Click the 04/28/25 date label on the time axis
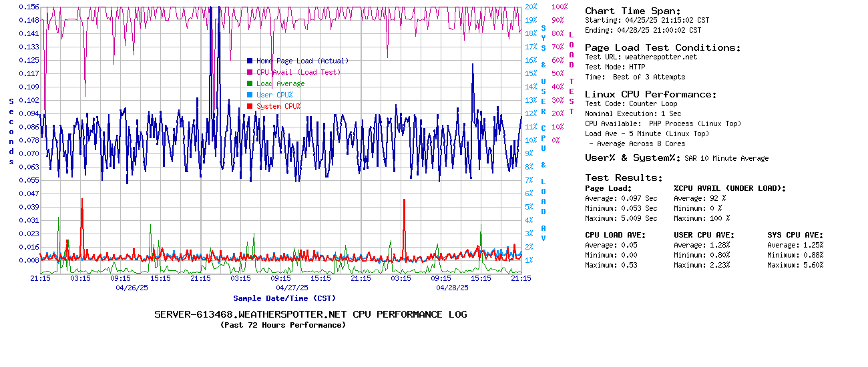Image resolution: width=868 pixels, height=367 pixels. (x=452, y=288)
